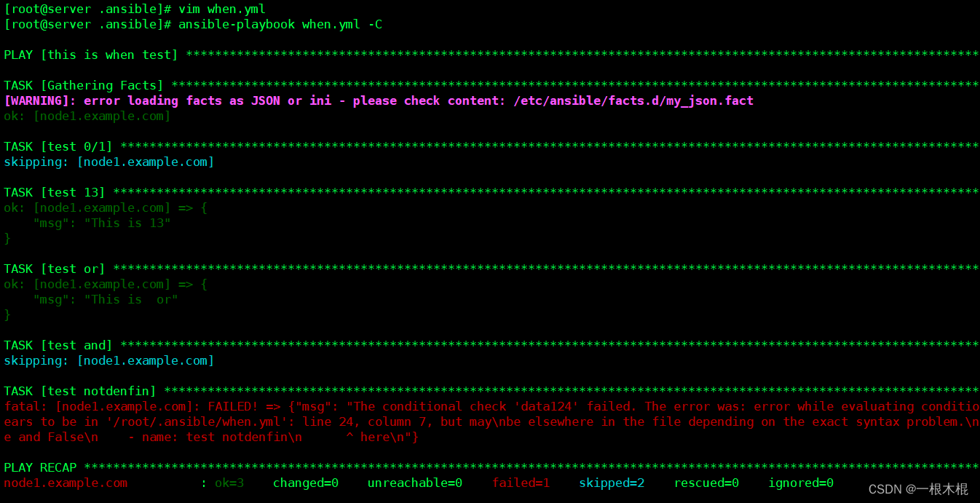Image resolution: width=980 pixels, height=503 pixels.
Task: Click the 'failed=1' recap value
Action: (x=521, y=483)
